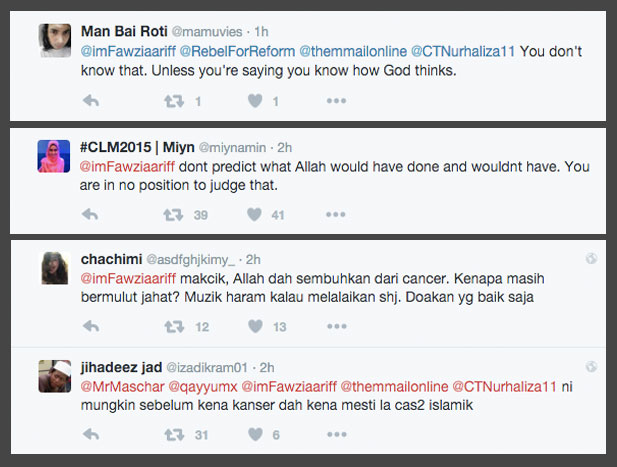617x467 pixels.
Task: Retweet the #CLM2015 | Miyn tweet
Action: [173, 214]
